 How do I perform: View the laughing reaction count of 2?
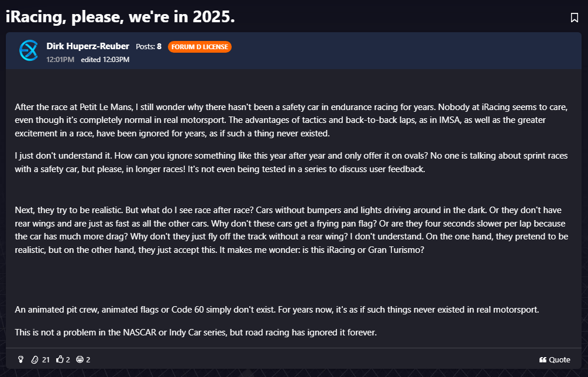(88, 359)
